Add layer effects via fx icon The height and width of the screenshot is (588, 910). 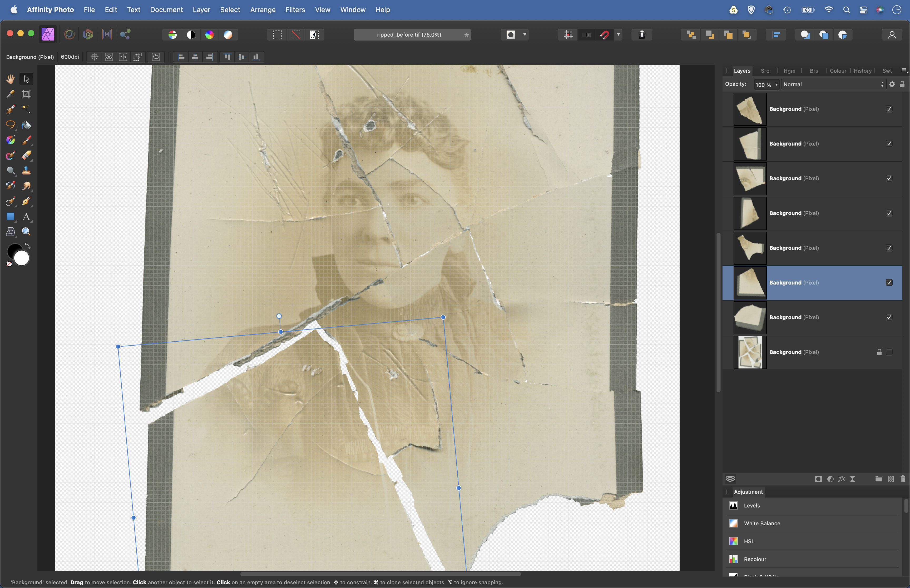(x=842, y=479)
